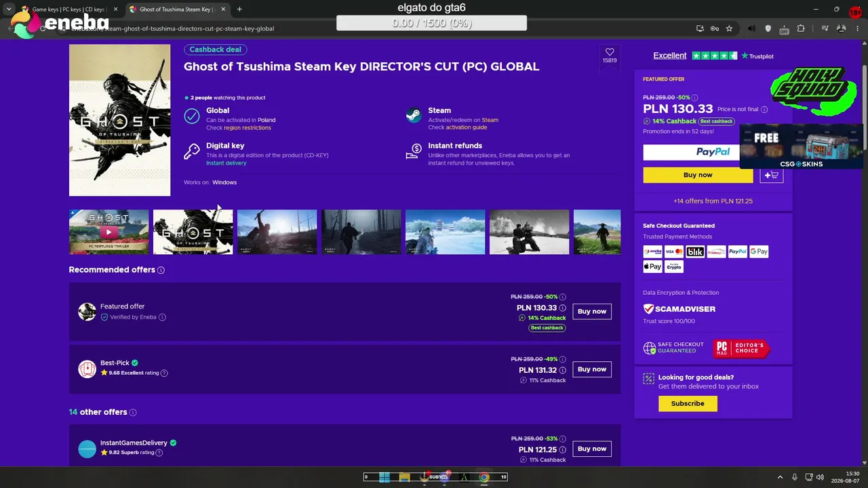Open Google Chrome from the taskbar
Image resolution: width=868 pixels, height=488 pixels.
(484, 477)
